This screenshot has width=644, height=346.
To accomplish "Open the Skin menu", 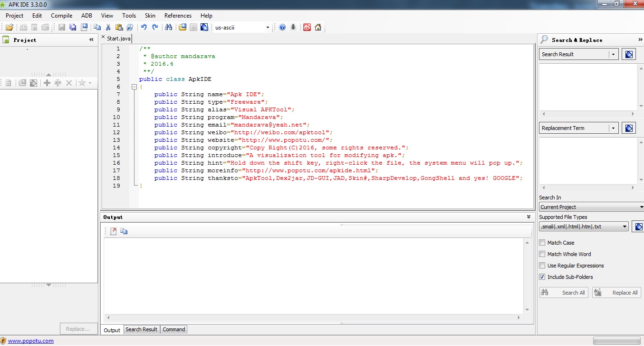I will click(x=150, y=16).
